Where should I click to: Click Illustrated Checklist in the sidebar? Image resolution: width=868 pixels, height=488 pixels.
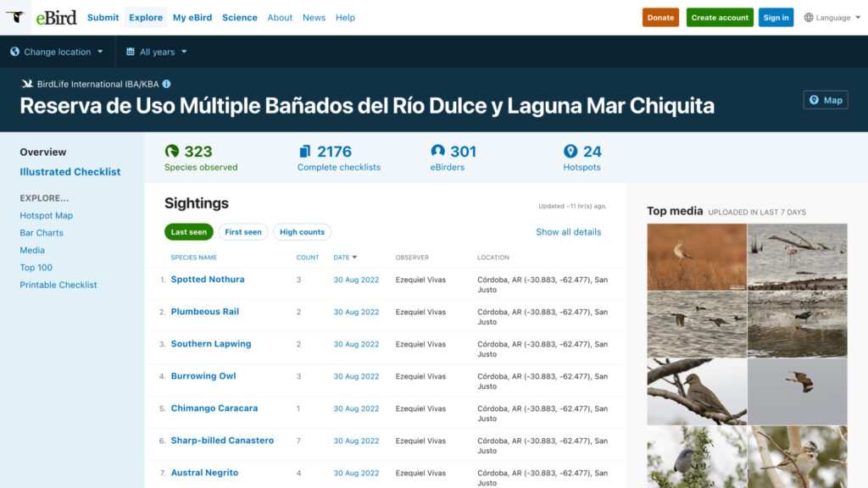pyautogui.click(x=70, y=172)
